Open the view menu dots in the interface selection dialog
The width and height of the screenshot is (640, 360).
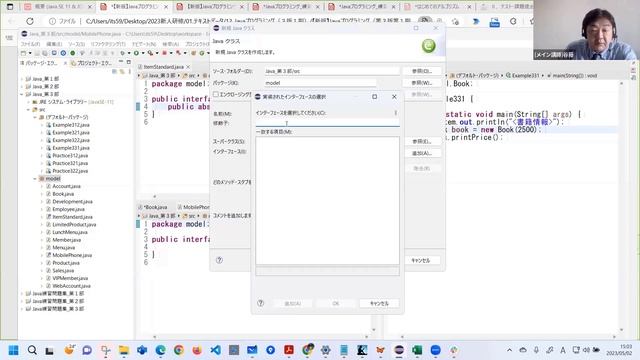(x=396, y=113)
